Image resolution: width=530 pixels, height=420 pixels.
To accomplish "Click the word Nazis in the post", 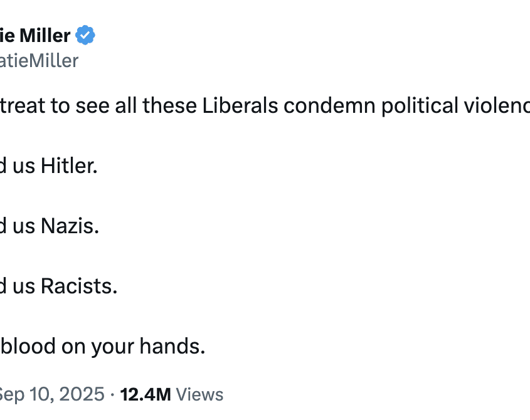I will (70, 226).
